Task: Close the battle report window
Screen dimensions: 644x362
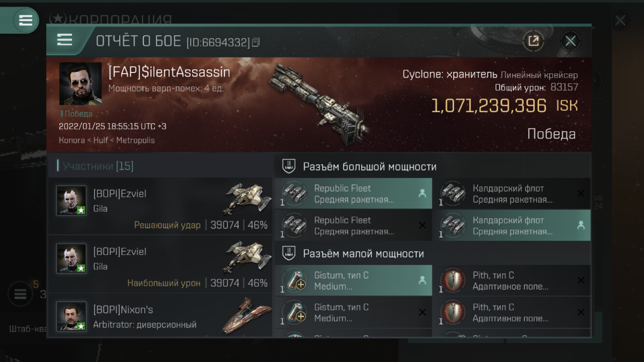Action: (x=570, y=41)
